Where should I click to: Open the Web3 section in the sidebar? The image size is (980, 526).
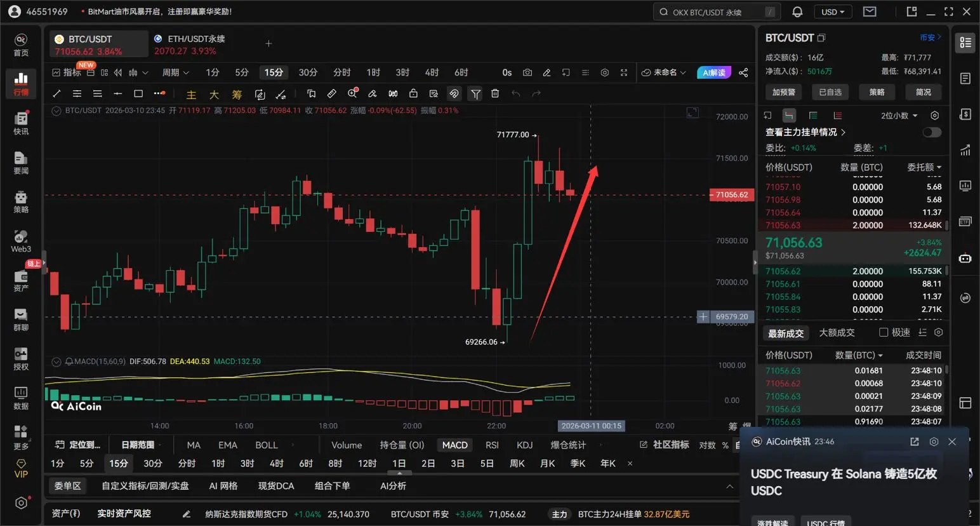click(x=21, y=241)
